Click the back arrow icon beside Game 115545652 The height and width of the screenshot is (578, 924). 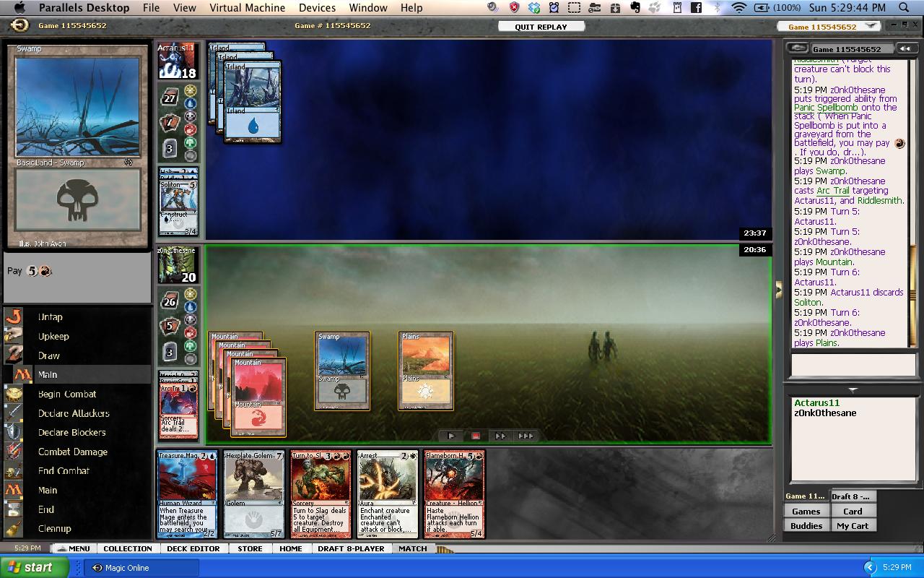pos(797,48)
